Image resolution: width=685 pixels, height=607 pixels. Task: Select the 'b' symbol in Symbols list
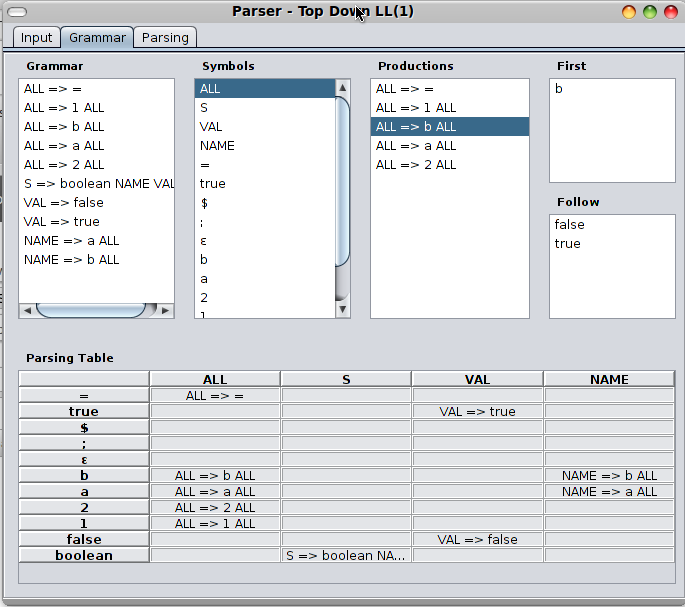[x=265, y=260]
